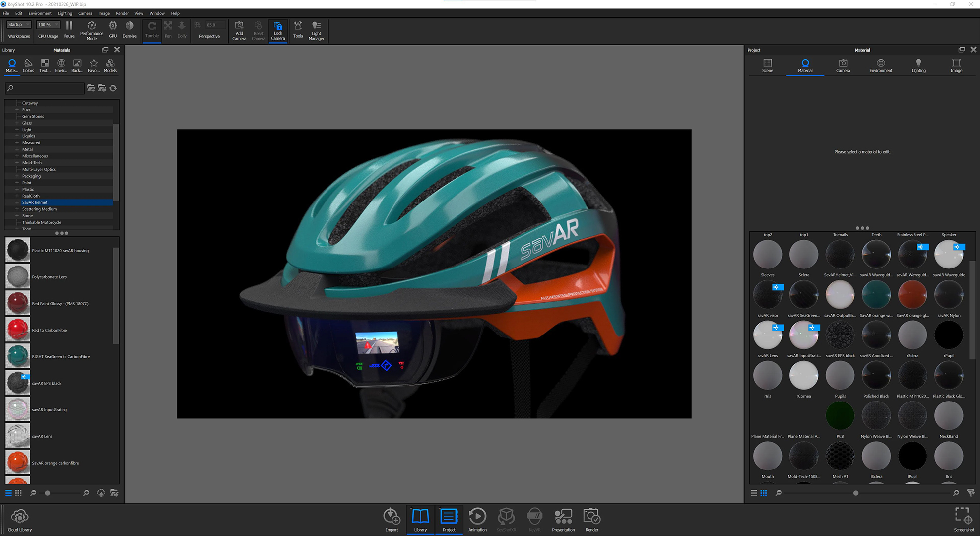Click the Perspective field of view value
Viewport: 980px width, 536px height.
(214, 25)
